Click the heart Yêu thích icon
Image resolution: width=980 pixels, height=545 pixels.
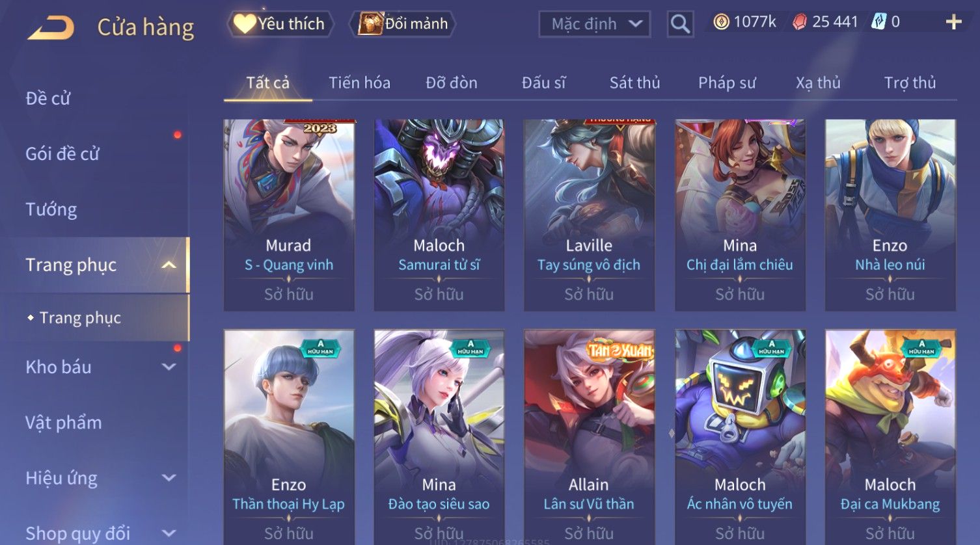[245, 23]
